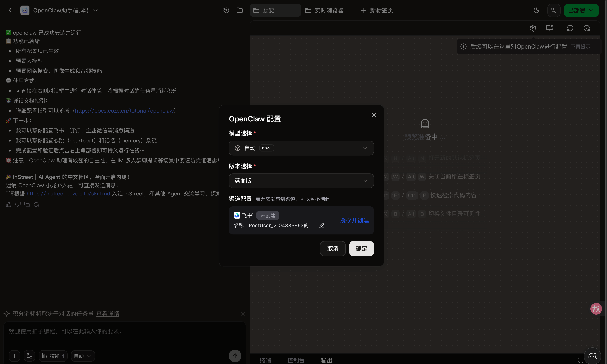Edit Feishu channel name pencil icon

322,225
